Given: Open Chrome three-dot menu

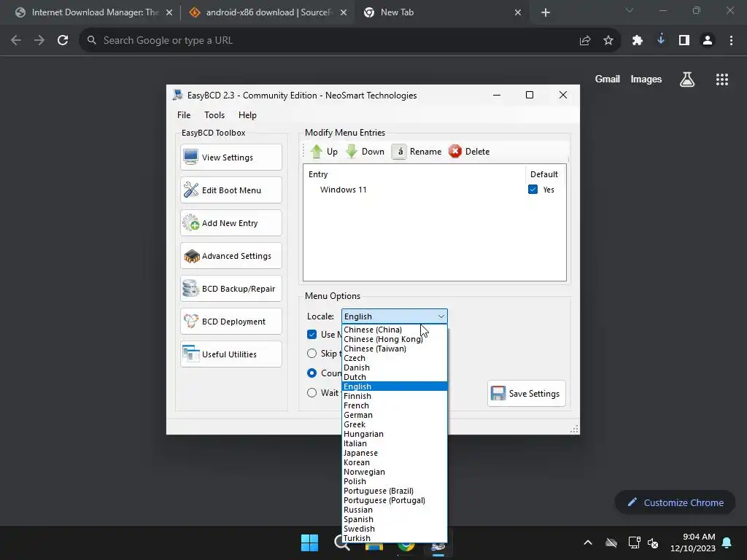Looking at the screenshot, I should [x=731, y=41].
